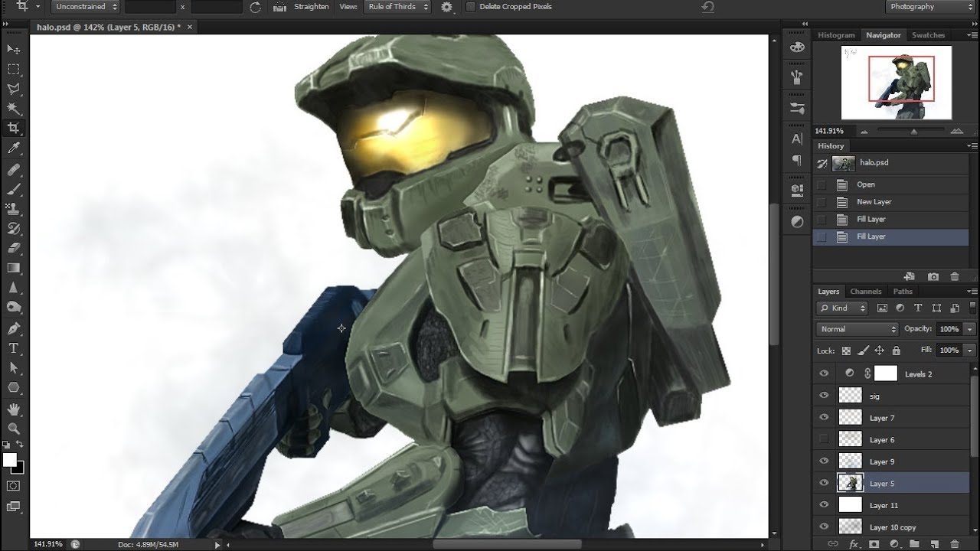This screenshot has height=551, width=980.
Task: Switch to the Histogram tab
Action: tap(836, 35)
